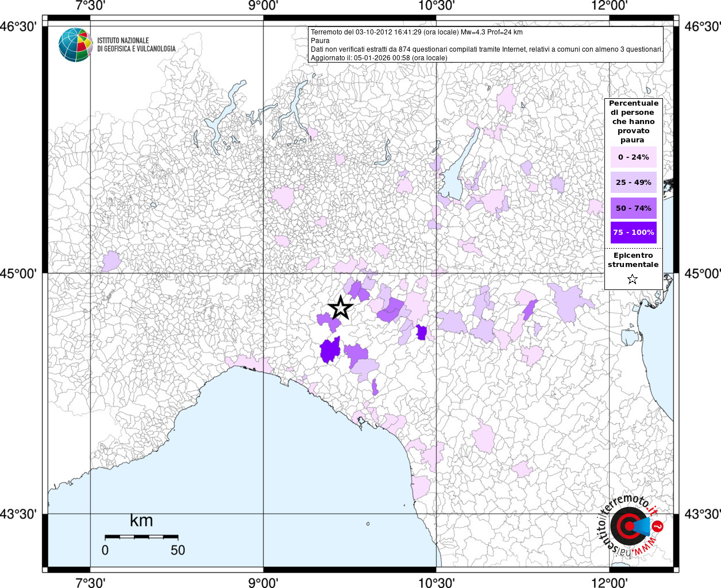The image size is (721, 588).
Task: Click the small dark purple municipality near 10°30'
Action: tap(421, 332)
